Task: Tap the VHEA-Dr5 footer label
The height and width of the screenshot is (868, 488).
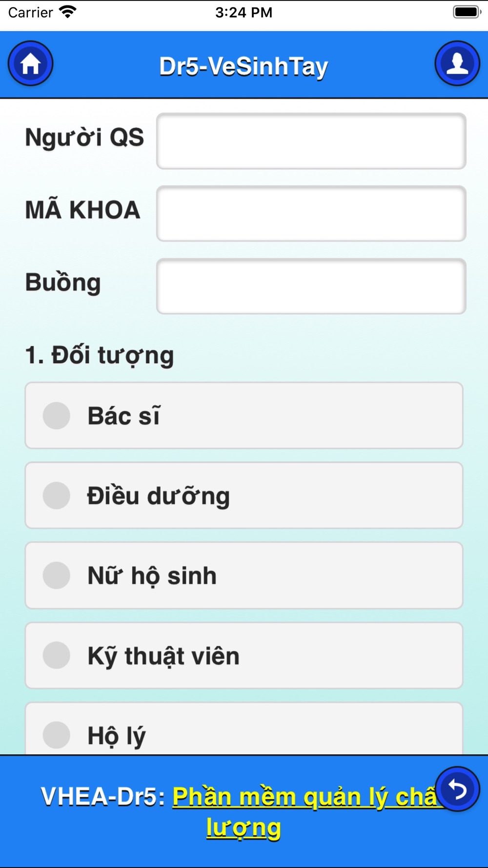Action: coord(103,797)
